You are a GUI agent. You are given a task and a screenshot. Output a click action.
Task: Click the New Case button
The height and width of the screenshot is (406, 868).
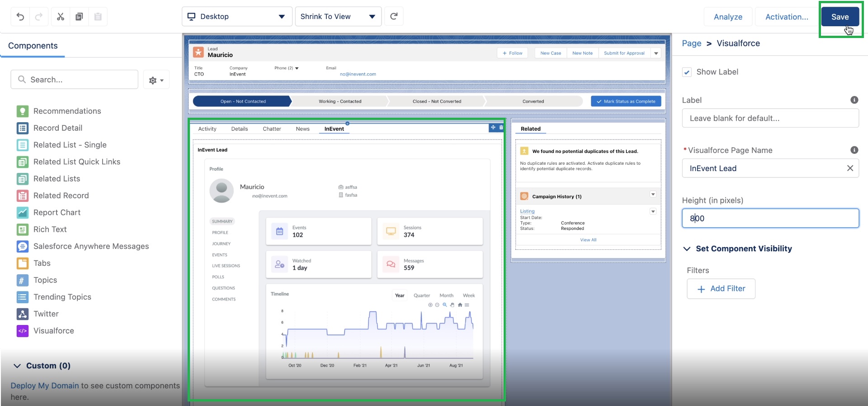coord(551,53)
